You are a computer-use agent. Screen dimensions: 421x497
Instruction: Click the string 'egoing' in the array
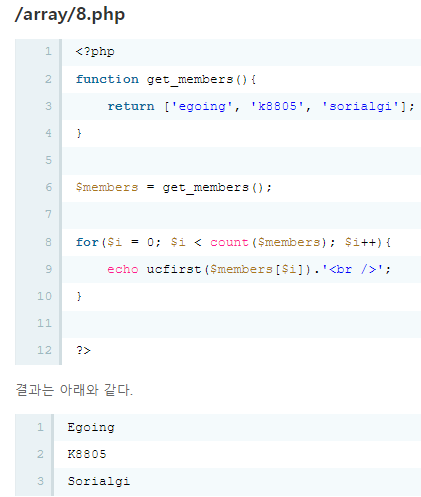(x=202, y=107)
